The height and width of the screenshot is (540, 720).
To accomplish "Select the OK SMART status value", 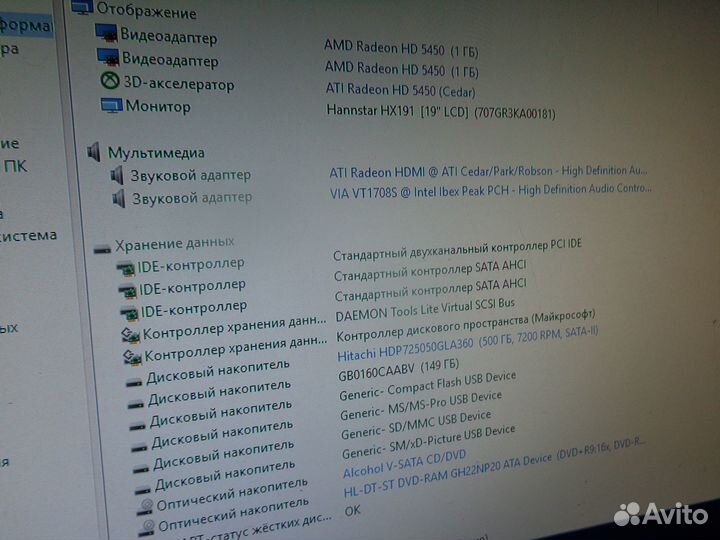I will coord(353,511).
